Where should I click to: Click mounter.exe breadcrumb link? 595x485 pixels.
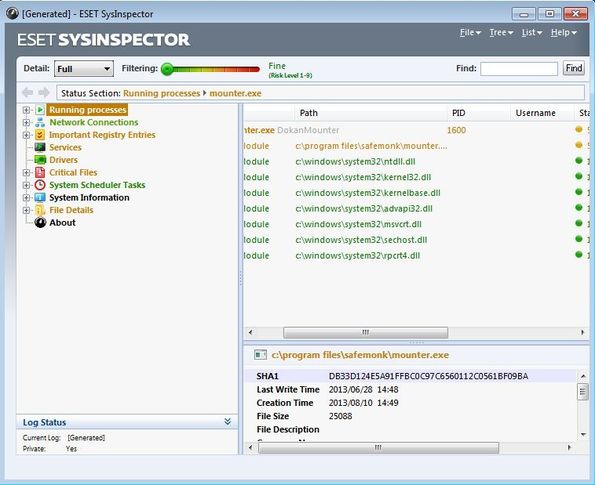[235, 93]
